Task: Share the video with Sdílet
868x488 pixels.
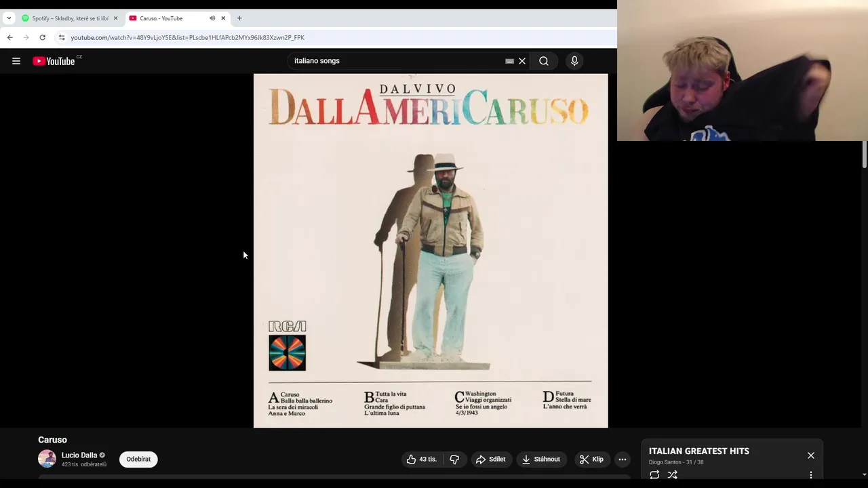Action: pyautogui.click(x=490, y=459)
